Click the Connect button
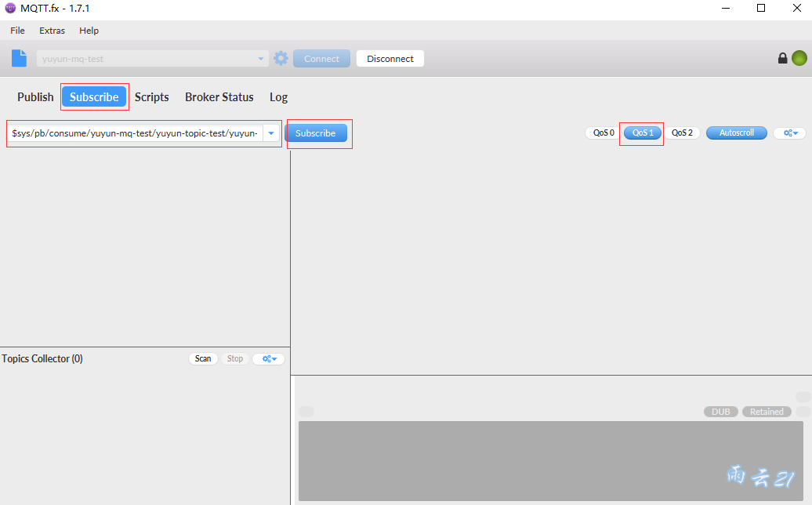This screenshot has height=505, width=812. 321,59
